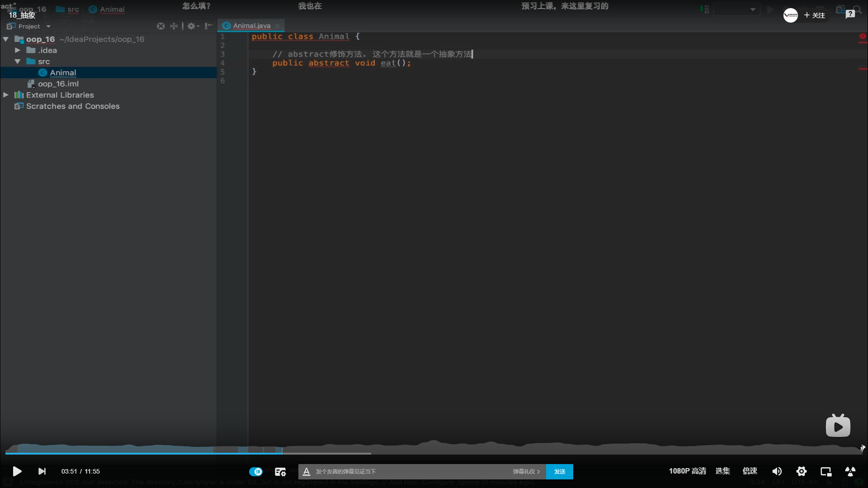Select the Animal.java editor tab
The width and height of the screenshot is (868, 488).
tap(251, 26)
